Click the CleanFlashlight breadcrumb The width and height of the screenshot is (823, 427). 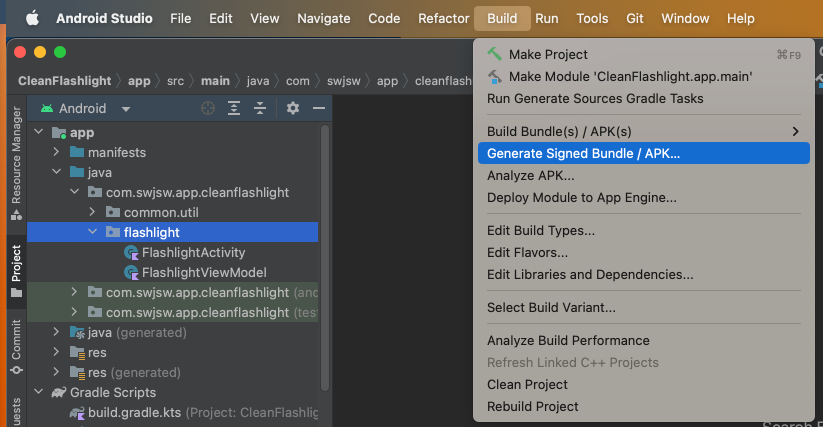click(x=65, y=81)
